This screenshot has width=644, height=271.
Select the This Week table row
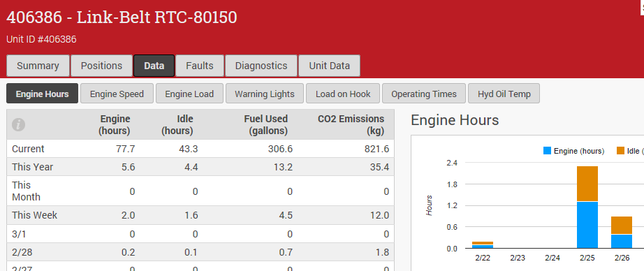click(200, 215)
